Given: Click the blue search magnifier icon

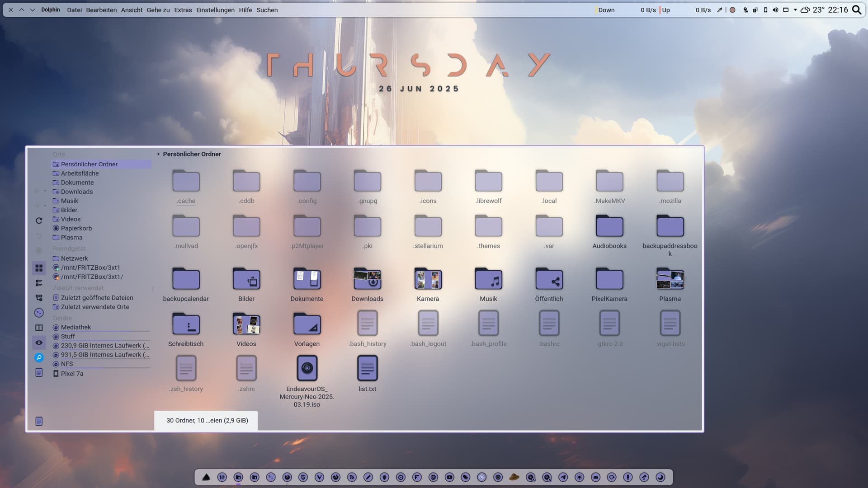Looking at the screenshot, I should tap(39, 357).
